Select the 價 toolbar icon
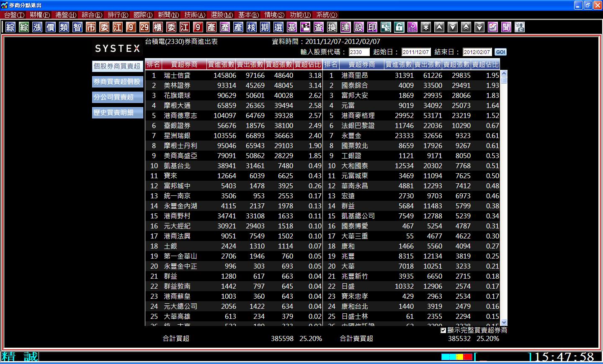The width and height of the screenshot is (603, 364). click(51, 27)
